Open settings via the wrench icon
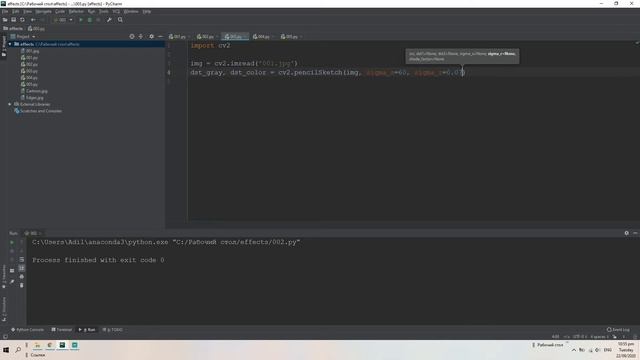This screenshot has height=360, width=640. pos(109,20)
